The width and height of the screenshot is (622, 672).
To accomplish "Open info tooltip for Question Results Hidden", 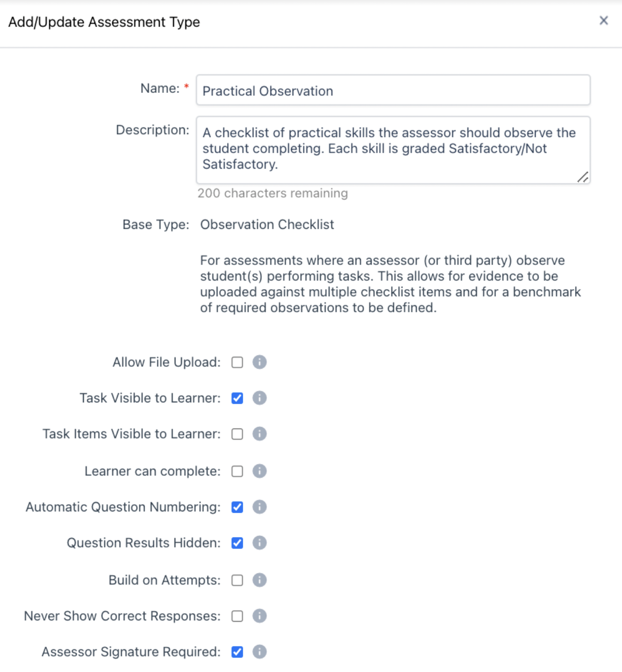I will (259, 543).
